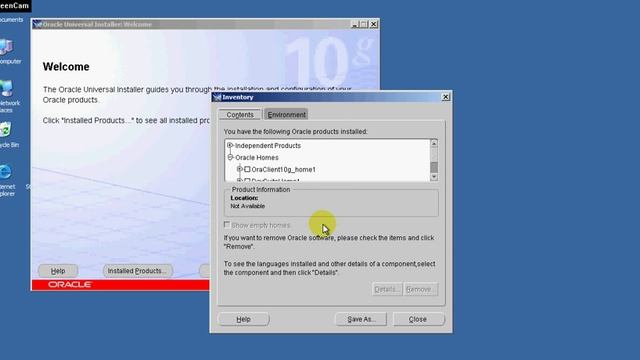
Task: Toggle the Show empty homes checkbox
Action: pos(227,225)
